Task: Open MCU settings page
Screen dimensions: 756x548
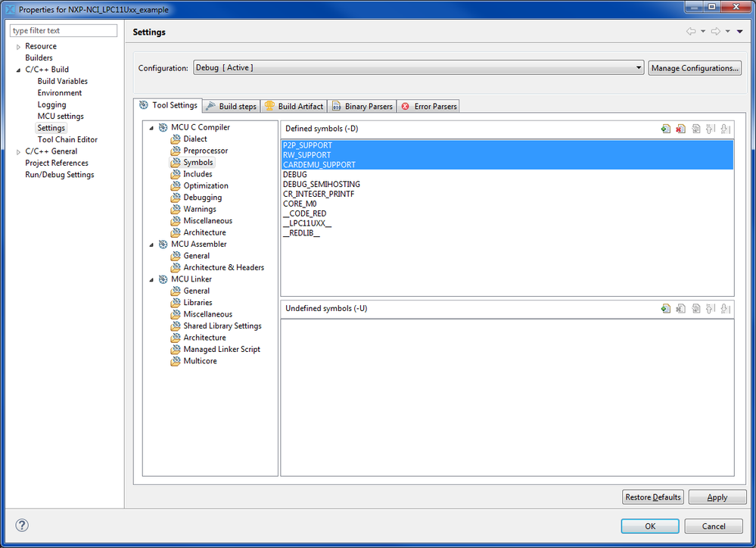Action: tap(61, 117)
